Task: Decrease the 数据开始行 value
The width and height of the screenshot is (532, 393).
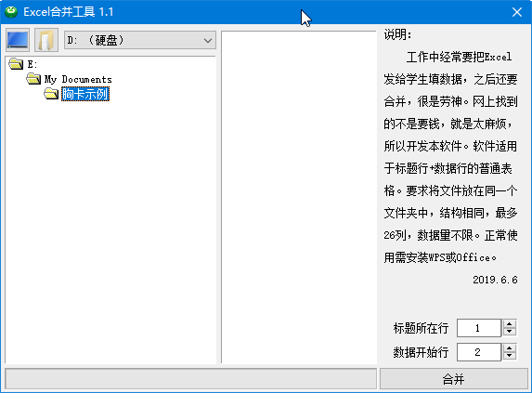Action: pyautogui.click(x=510, y=356)
